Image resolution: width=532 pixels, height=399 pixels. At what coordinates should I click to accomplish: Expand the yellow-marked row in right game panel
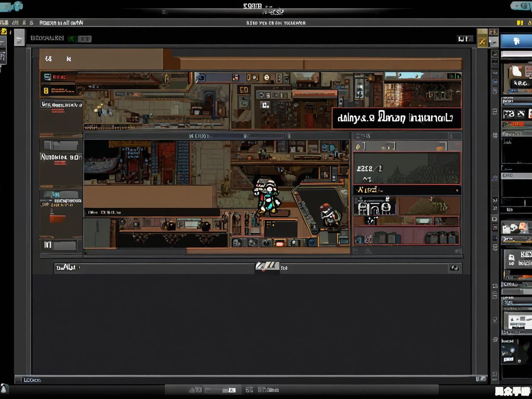click(406, 190)
